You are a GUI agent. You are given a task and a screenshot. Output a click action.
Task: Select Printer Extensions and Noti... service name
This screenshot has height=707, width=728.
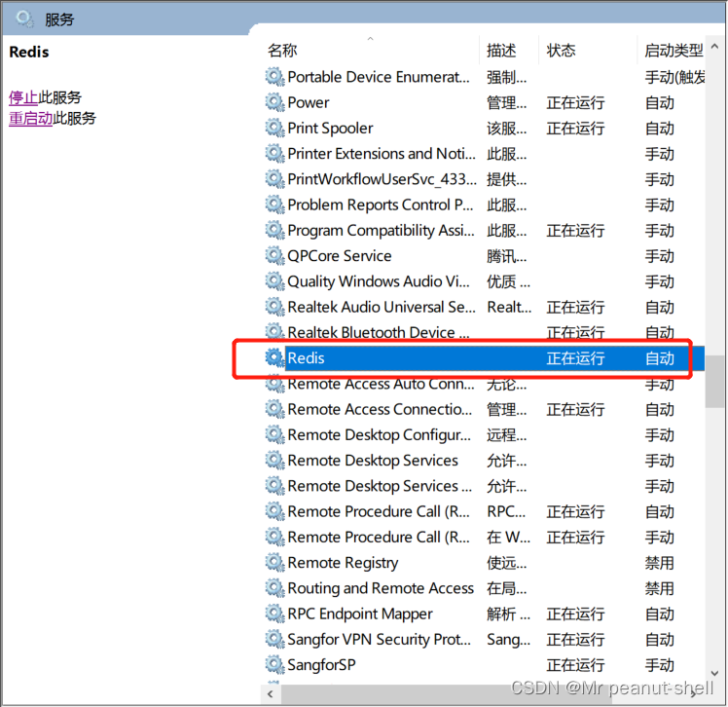pos(382,154)
